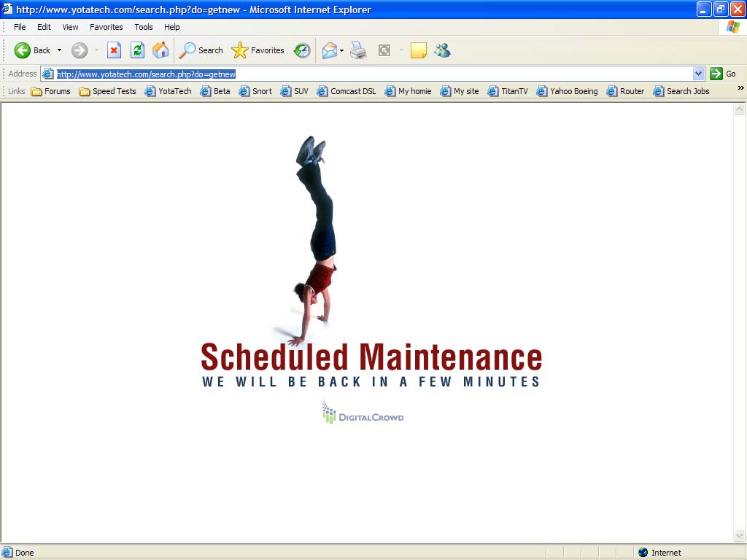The image size is (747, 560).
Task: Click the Mail envelope icon
Action: coord(329,50)
